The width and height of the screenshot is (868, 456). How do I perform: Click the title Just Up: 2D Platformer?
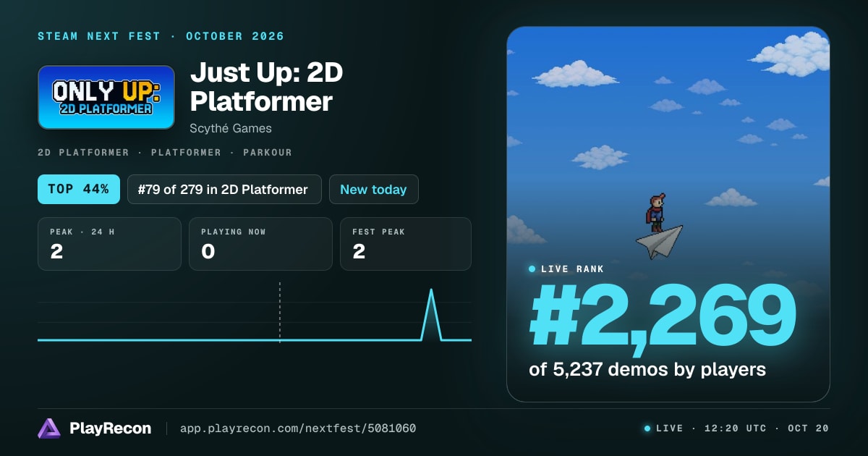point(266,87)
